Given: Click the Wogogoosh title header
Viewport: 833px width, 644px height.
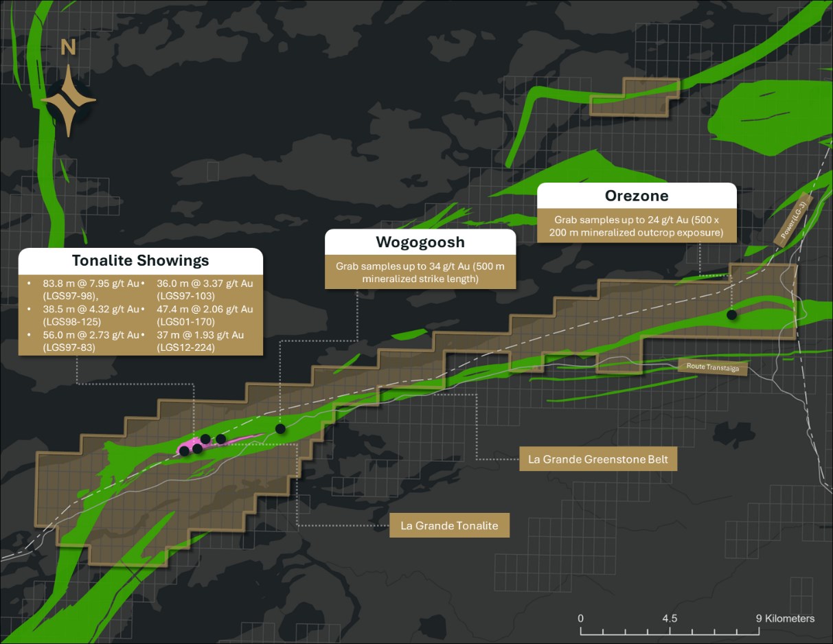Looking at the screenshot, I should (x=420, y=242).
